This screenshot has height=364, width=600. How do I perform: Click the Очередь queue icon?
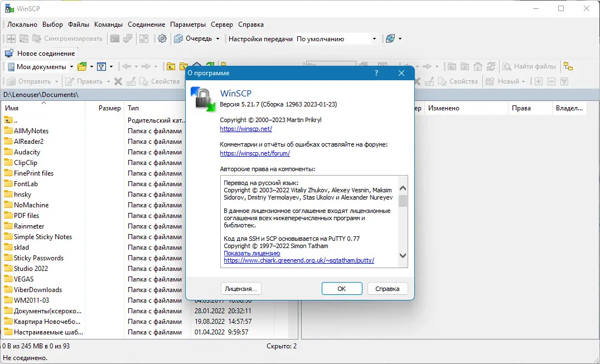tap(178, 38)
